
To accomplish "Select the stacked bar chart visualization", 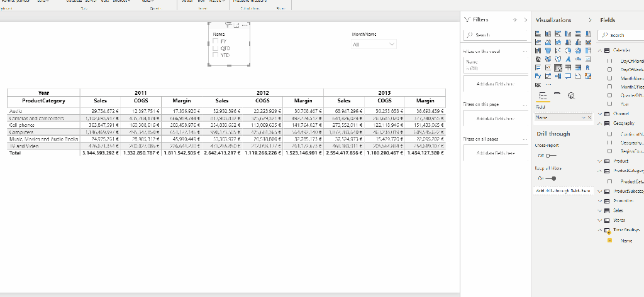I will (539, 33).
